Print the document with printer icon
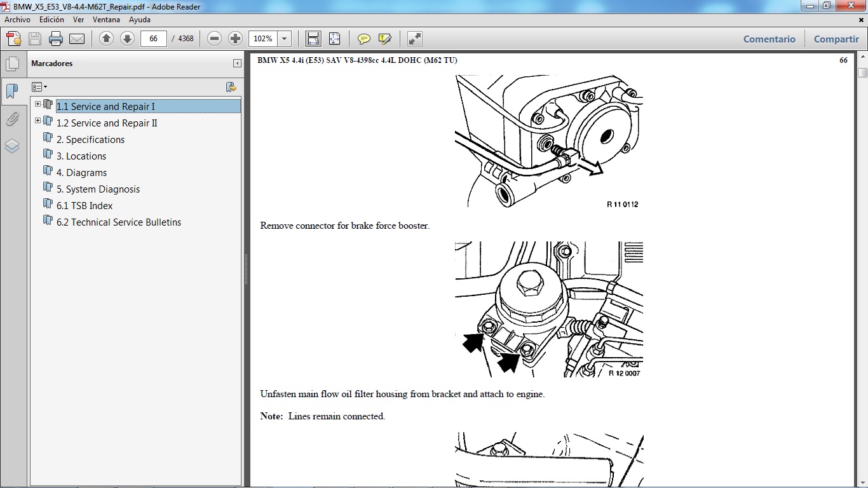868x488 pixels. point(56,39)
